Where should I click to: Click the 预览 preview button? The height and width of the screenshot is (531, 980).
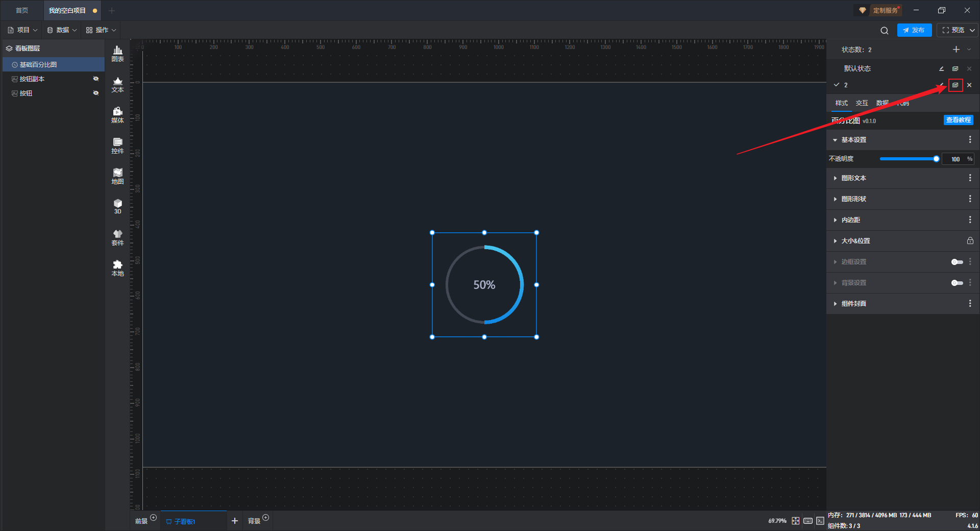[x=952, y=30]
